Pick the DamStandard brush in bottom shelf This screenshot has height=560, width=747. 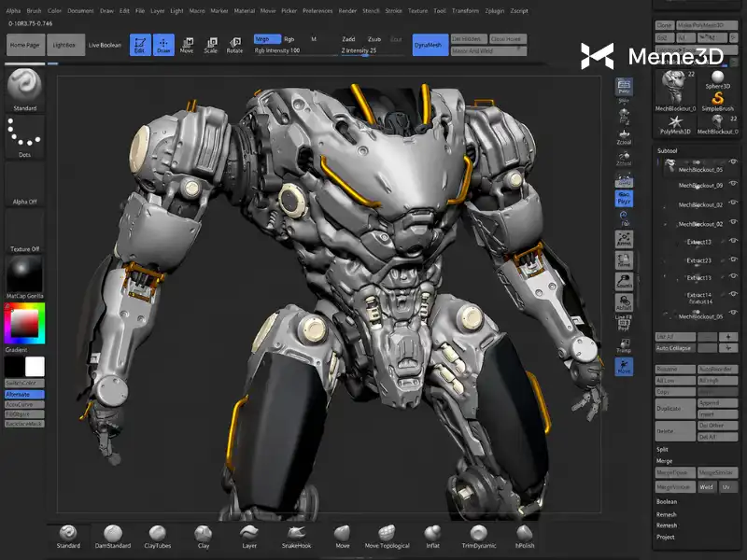point(113,536)
